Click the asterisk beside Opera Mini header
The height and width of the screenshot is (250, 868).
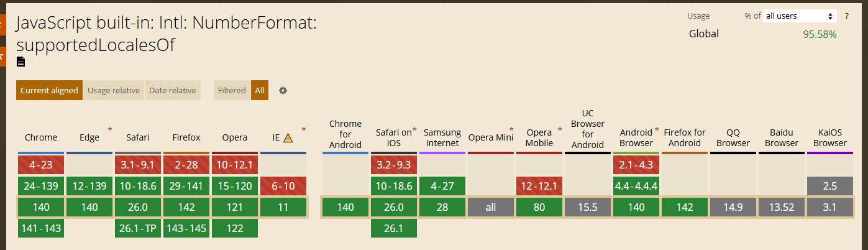click(x=511, y=130)
